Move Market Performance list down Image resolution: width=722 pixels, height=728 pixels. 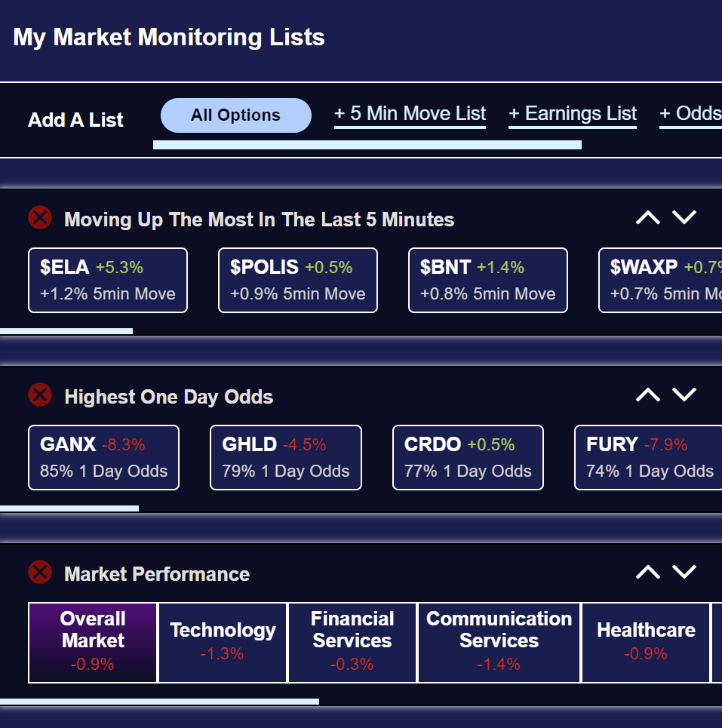point(684,572)
